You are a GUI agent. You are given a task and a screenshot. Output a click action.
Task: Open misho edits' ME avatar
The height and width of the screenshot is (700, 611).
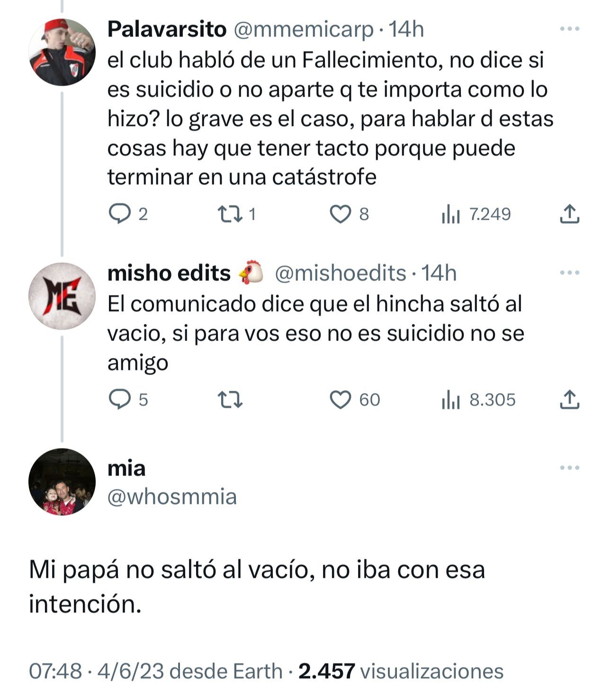[x=62, y=296]
